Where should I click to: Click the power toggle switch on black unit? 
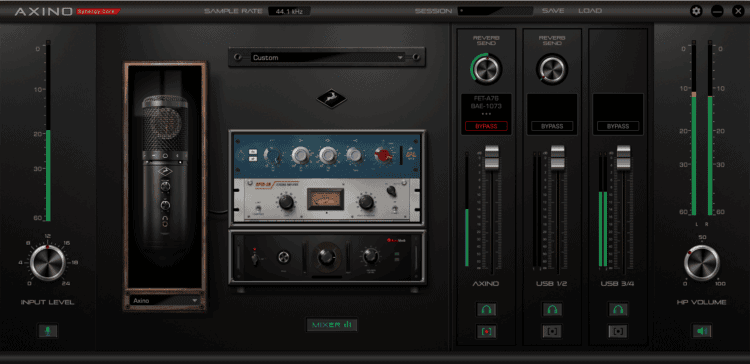(255, 258)
